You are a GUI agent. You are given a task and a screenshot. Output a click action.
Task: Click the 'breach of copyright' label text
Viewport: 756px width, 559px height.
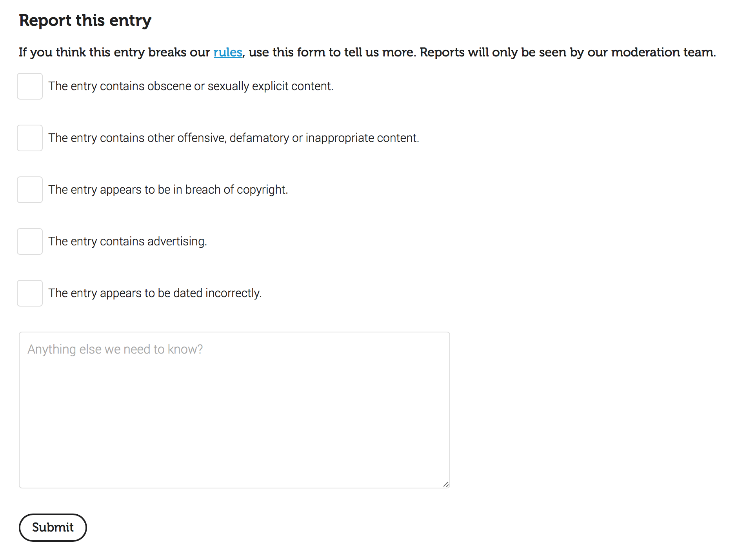click(x=168, y=190)
